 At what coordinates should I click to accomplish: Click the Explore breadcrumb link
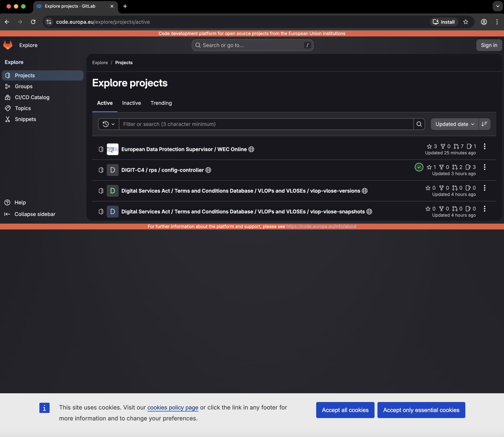(x=100, y=63)
